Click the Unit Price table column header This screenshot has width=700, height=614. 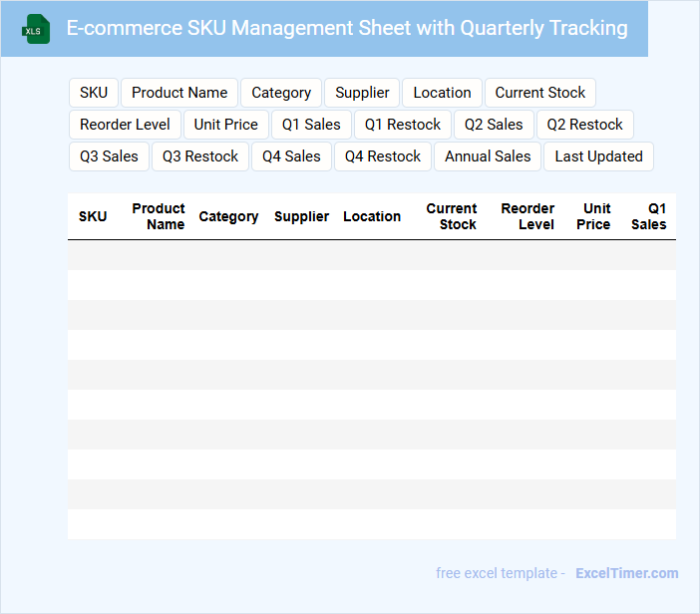point(594,216)
